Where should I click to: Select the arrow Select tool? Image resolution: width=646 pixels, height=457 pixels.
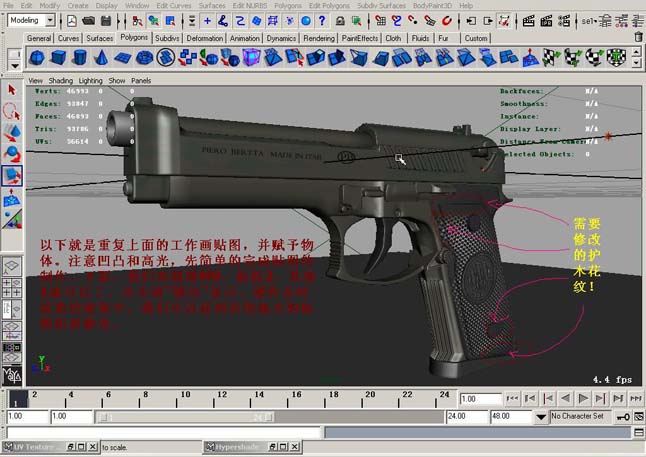tap(12, 89)
